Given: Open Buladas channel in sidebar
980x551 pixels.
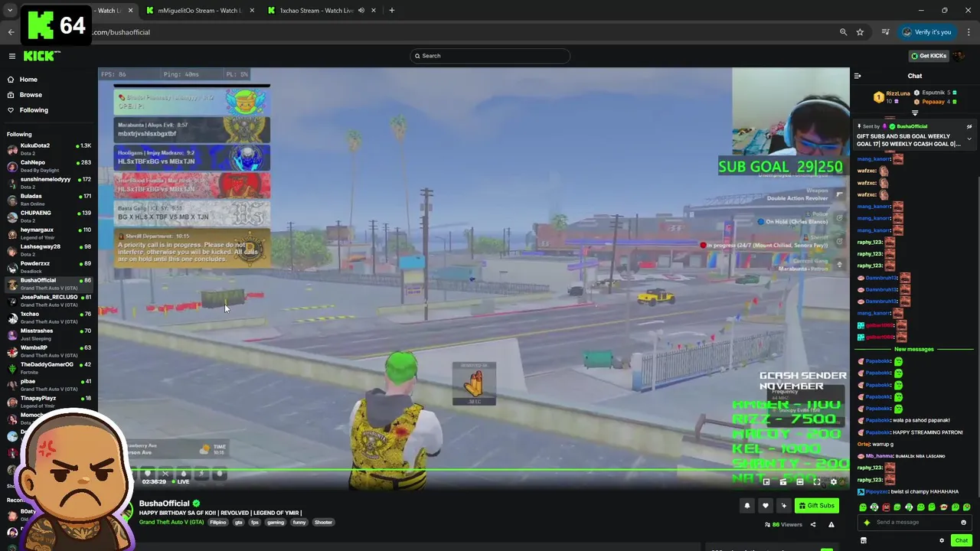Looking at the screenshot, I should [49, 199].
